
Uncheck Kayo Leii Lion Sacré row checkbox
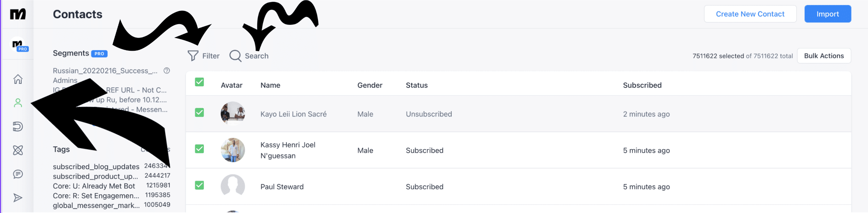tap(199, 113)
